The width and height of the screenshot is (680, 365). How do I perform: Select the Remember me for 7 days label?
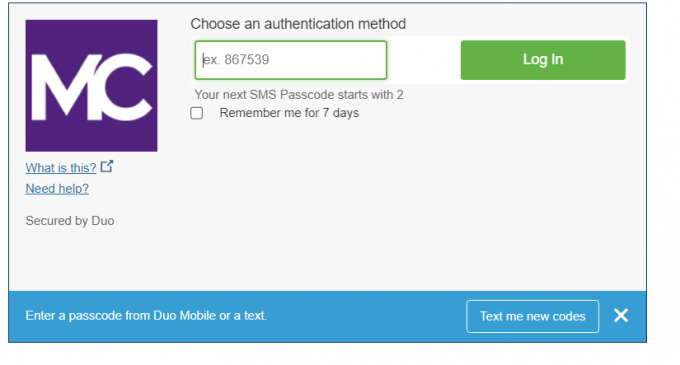tap(289, 113)
